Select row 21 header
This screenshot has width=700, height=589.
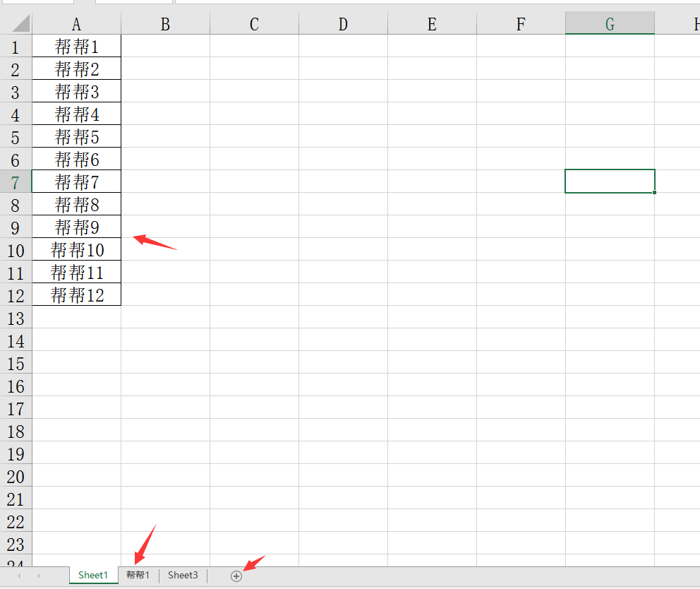tap(16, 499)
